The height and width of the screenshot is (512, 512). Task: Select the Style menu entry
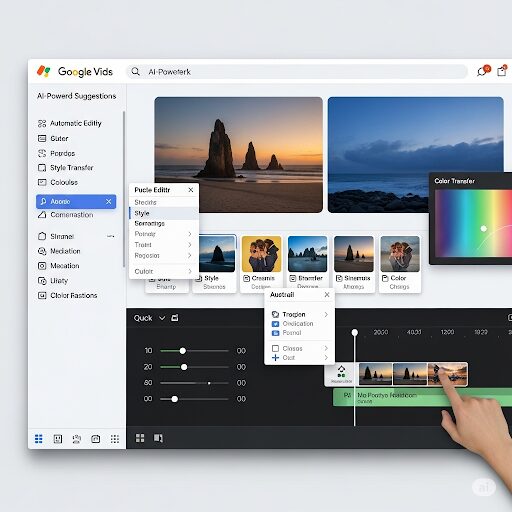164,213
